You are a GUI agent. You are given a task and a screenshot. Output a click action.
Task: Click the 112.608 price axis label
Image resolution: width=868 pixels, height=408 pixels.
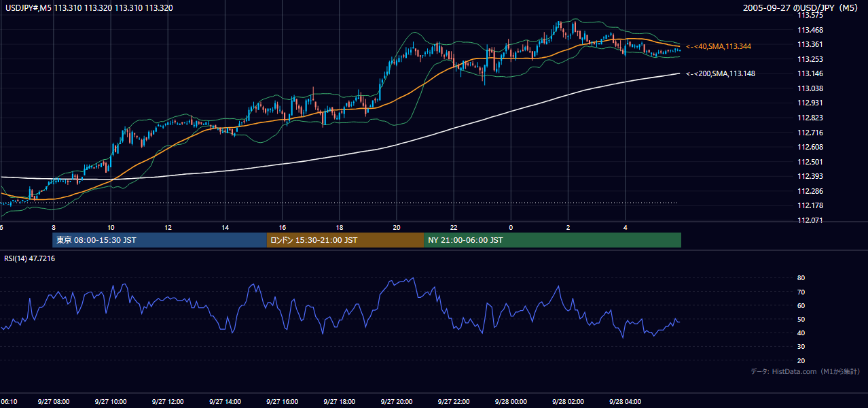pos(810,147)
